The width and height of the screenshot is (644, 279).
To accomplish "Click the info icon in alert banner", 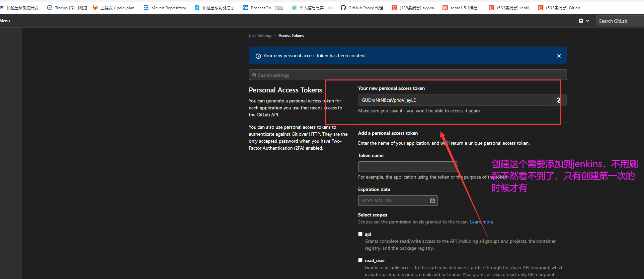I will [x=258, y=56].
